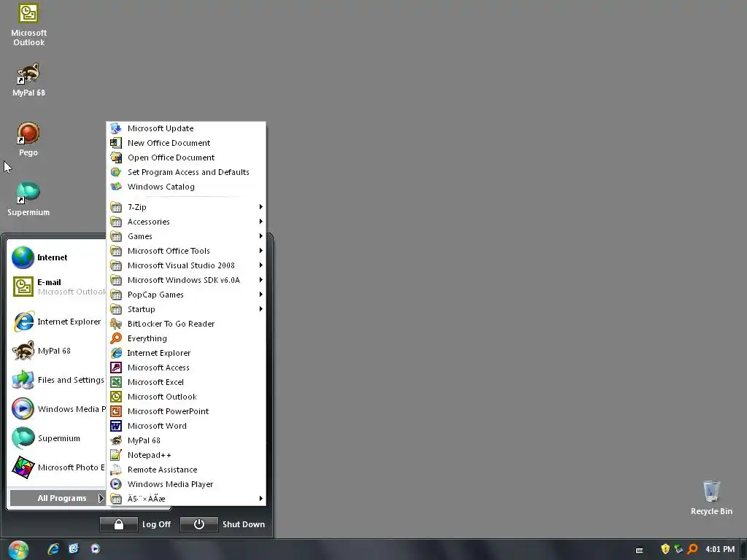Open Microsoft Photo Editor from start menu
Viewport: 747px width, 560px height.
(57, 467)
